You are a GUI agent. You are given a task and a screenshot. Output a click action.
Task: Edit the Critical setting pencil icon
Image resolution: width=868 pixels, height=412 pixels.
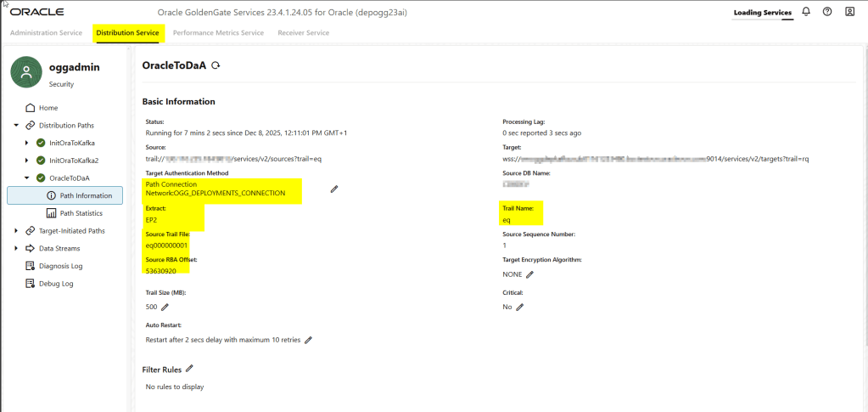pos(519,307)
